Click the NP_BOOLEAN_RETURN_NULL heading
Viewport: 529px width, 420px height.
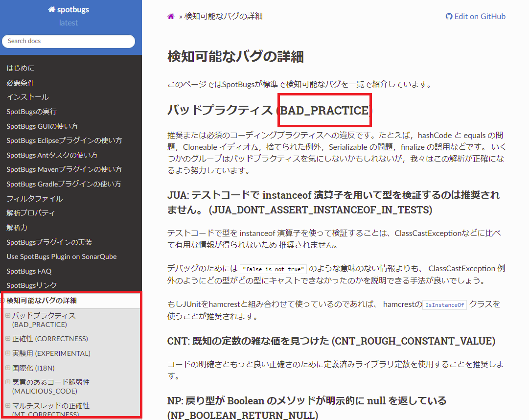pyautogui.click(x=307, y=408)
